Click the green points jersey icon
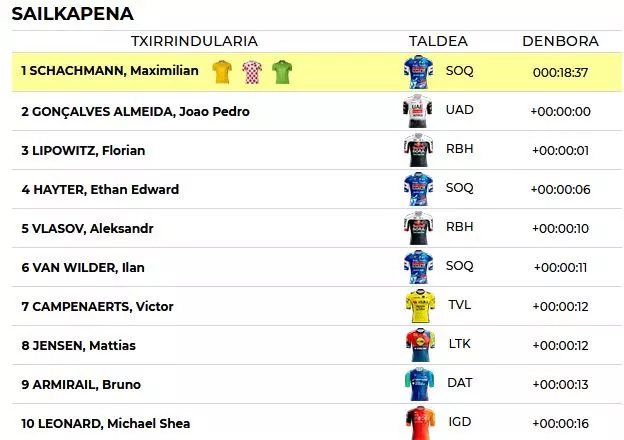This screenshot has height=440, width=624. pyautogui.click(x=282, y=71)
